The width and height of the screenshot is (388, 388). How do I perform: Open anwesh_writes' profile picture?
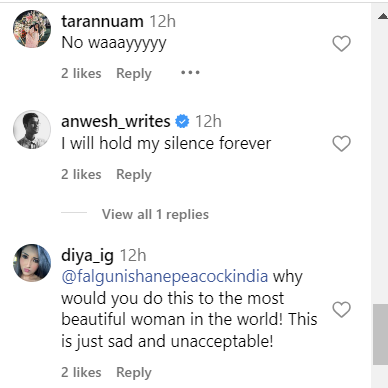pos(32,129)
